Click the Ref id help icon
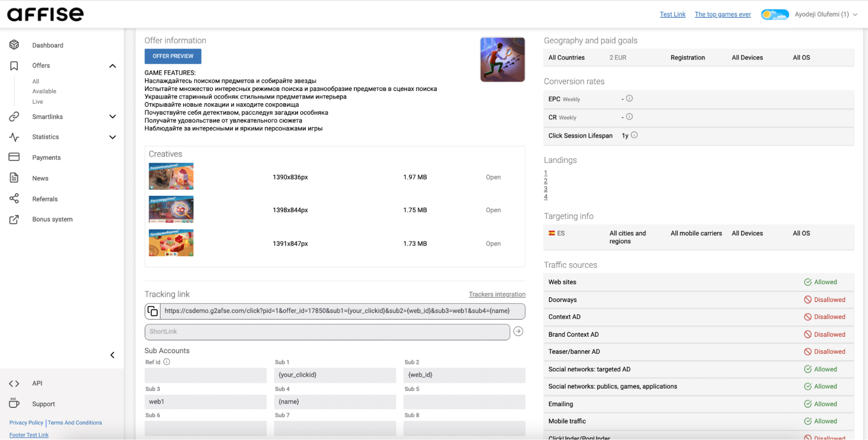The width and height of the screenshot is (868, 440). 167,362
